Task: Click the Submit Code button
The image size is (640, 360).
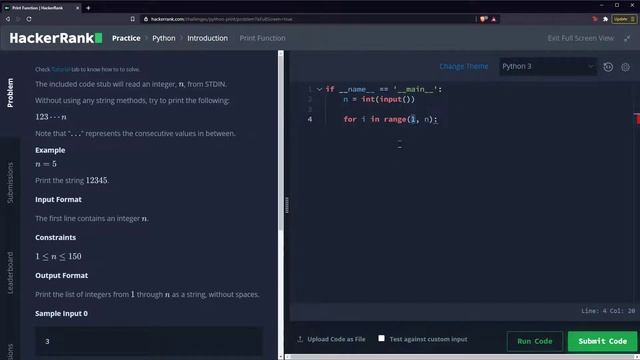Action: [602, 341]
